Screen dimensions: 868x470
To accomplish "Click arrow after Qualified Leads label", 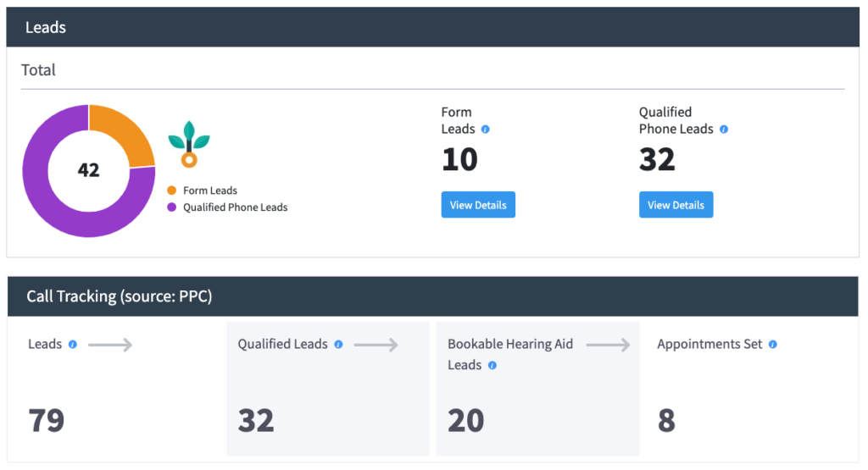I will [376, 345].
